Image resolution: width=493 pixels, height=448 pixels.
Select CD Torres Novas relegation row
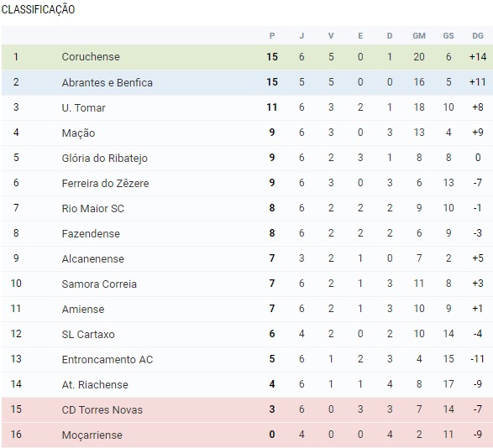coord(247,409)
